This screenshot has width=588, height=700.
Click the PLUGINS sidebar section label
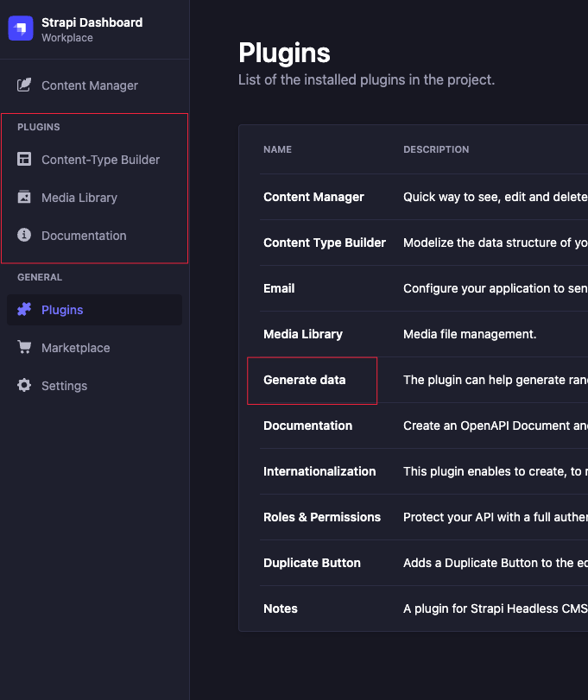pos(38,127)
